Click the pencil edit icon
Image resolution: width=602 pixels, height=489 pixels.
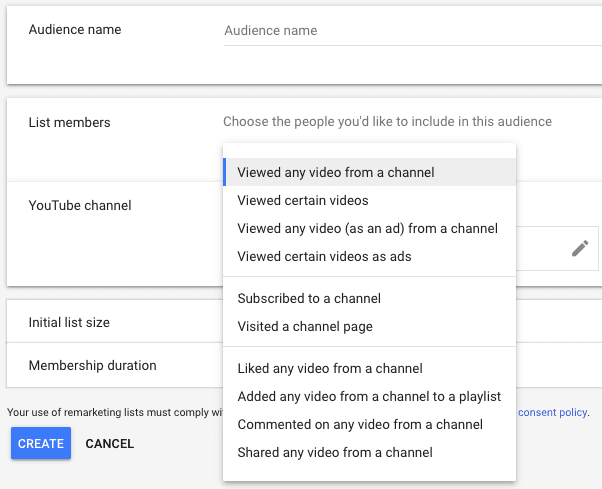pos(579,249)
